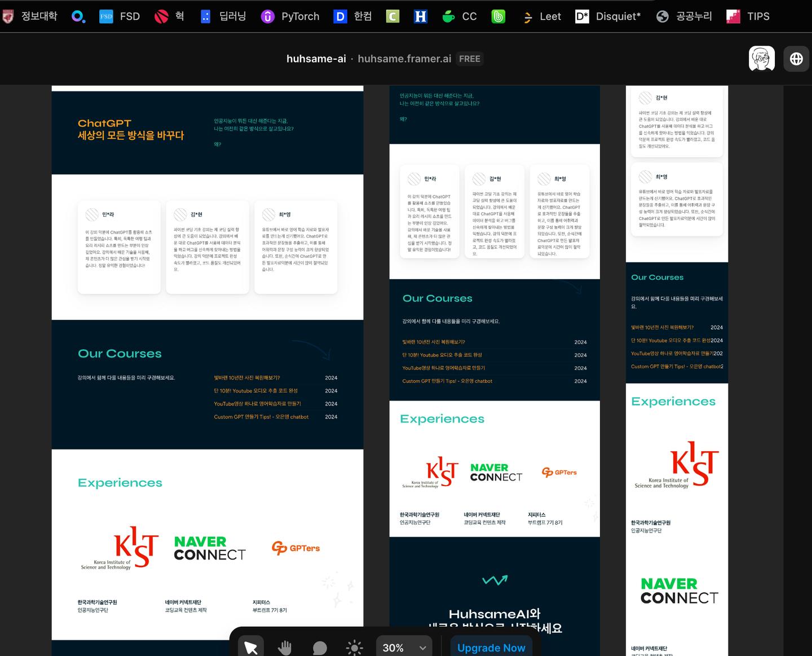Select 'Experiences' heading in tablet frame

pyautogui.click(x=442, y=419)
